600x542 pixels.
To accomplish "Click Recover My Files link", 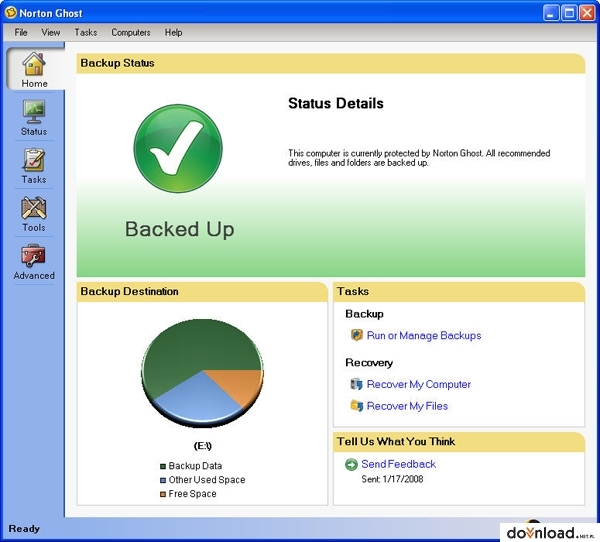I will coord(407,406).
